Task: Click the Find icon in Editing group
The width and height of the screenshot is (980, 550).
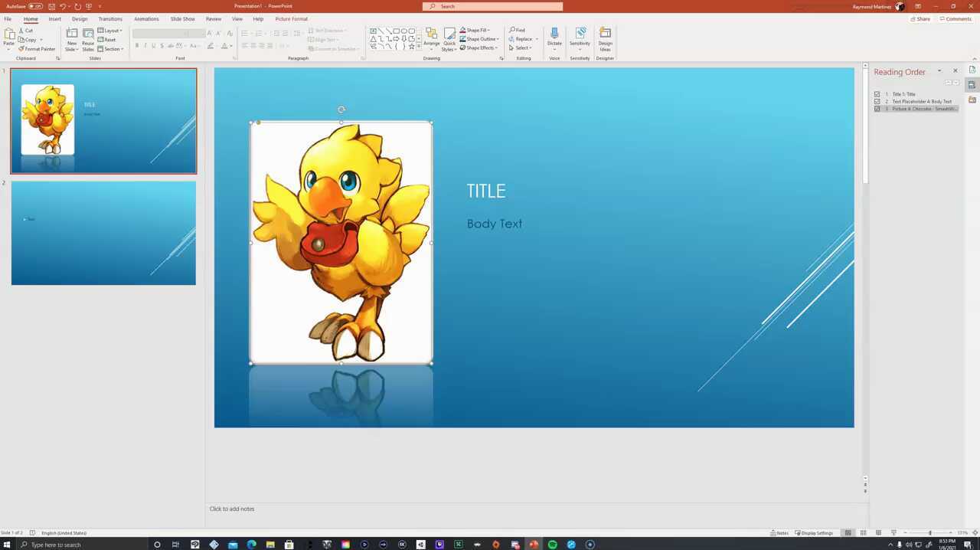Action: click(518, 31)
